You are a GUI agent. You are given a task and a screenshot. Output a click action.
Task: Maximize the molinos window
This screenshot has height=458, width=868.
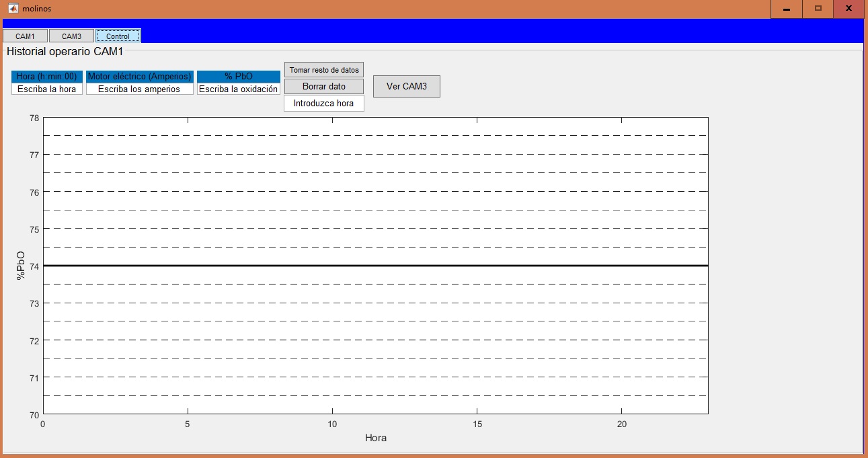818,9
